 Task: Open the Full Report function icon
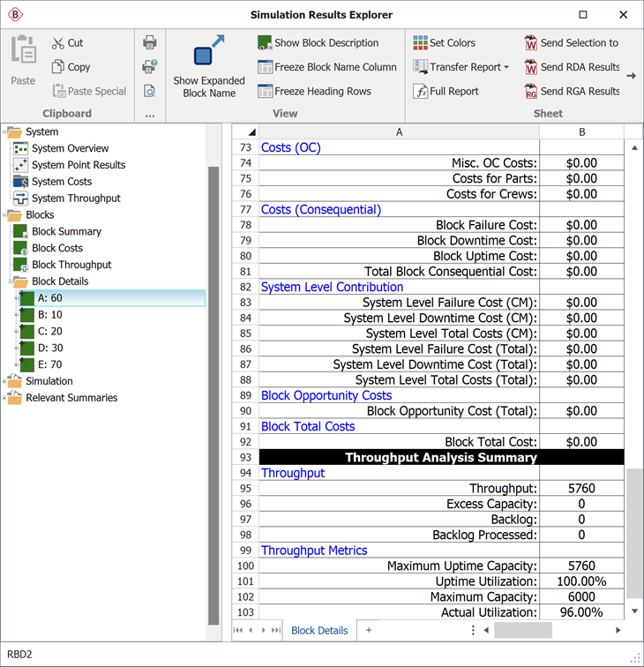click(x=421, y=91)
